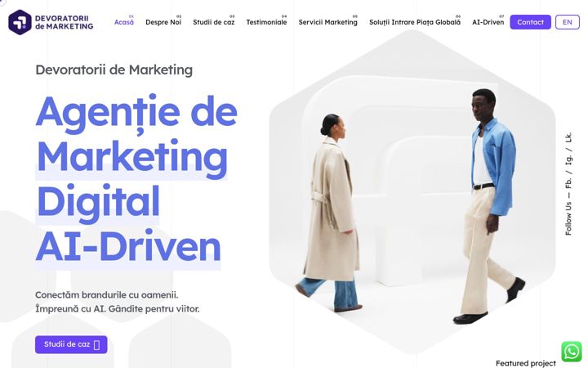Open Fb. social link
The image size is (588, 368).
click(568, 182)
